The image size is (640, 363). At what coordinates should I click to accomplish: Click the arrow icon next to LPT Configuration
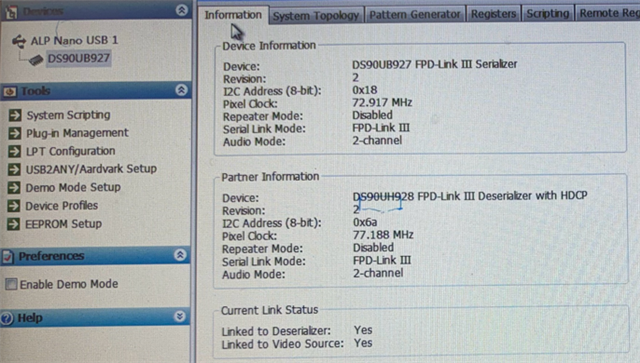(x=14, y=151)
